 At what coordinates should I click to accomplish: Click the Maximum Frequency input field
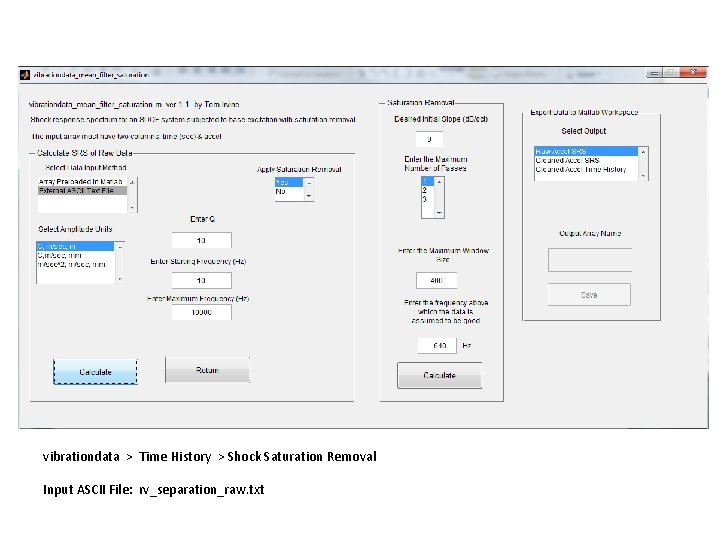coord(202,312)
